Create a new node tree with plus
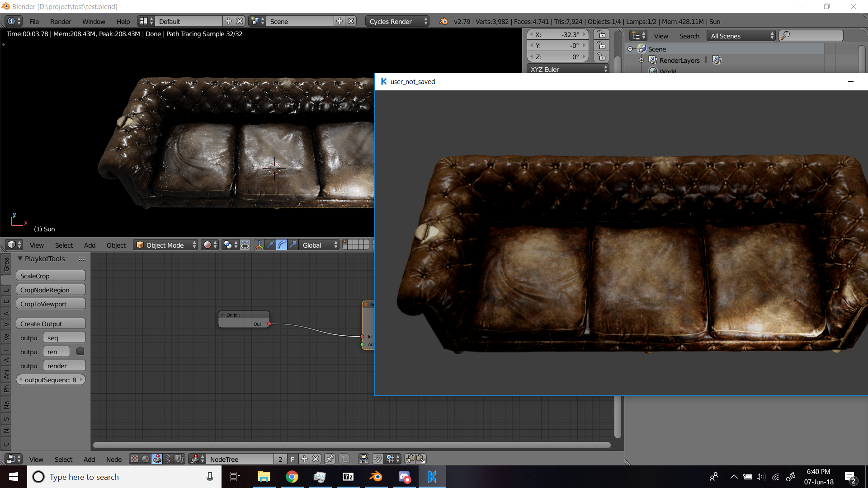868x488 pixels. 304,459
